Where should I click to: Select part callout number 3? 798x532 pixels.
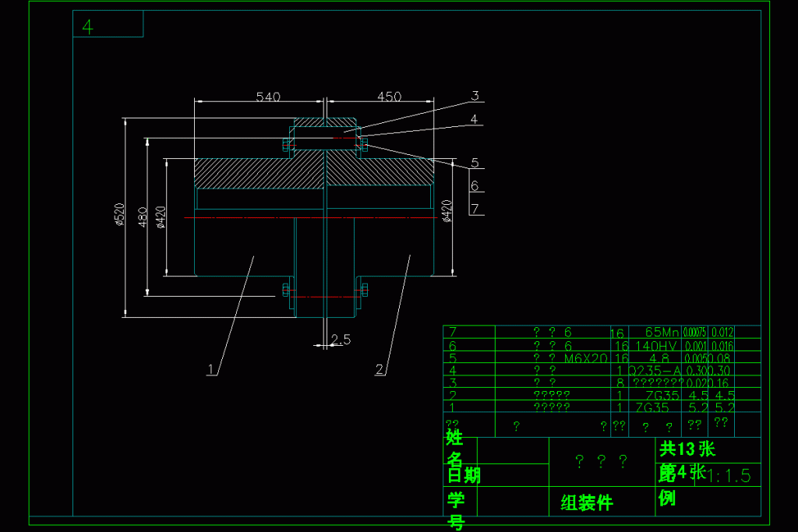[474, 97]
